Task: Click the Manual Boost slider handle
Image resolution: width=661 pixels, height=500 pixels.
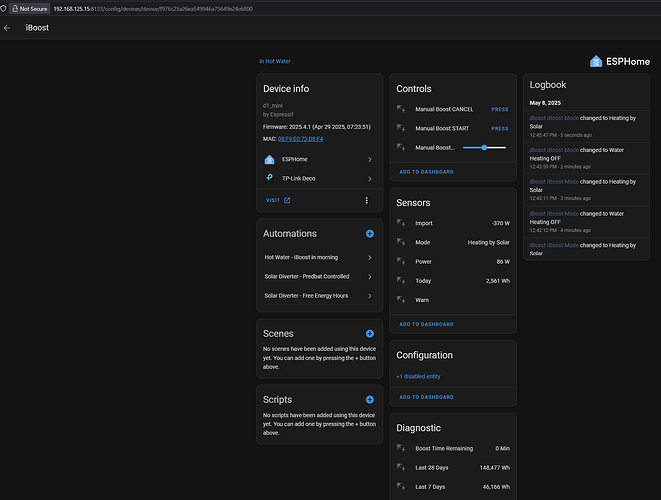Action: click(x=484, y=148)
